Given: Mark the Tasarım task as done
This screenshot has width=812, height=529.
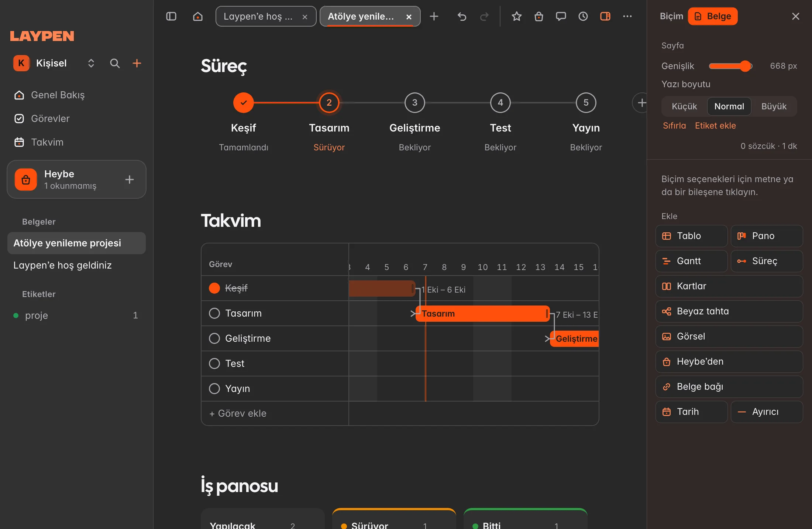Looking at the screenshot, I should tap(214, 313).
